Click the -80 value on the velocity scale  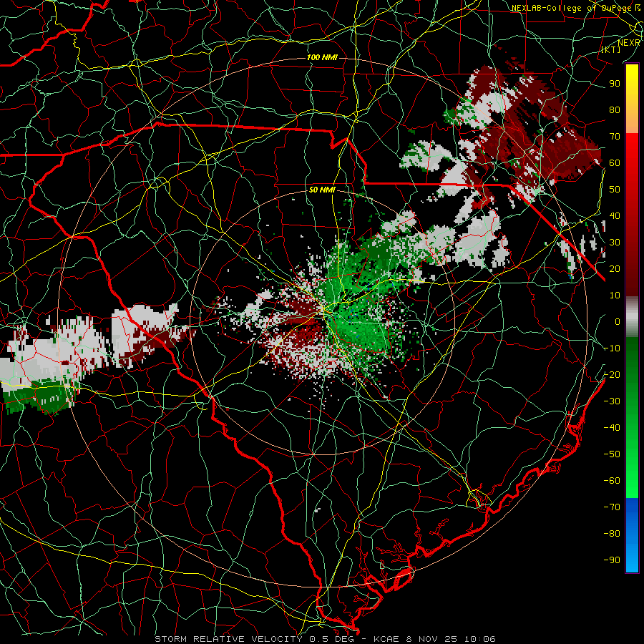click(x=612, y=534)
